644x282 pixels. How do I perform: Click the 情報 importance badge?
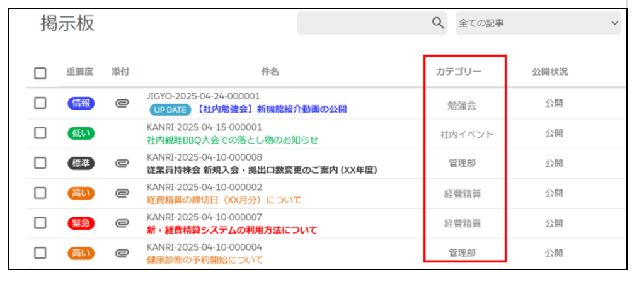[x=81, y=103]
